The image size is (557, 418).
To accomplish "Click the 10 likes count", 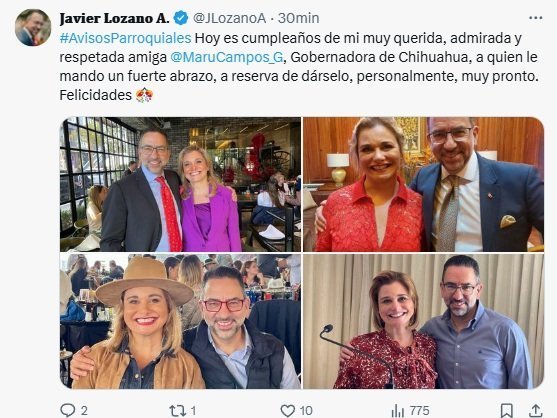I will pos(306,411).
